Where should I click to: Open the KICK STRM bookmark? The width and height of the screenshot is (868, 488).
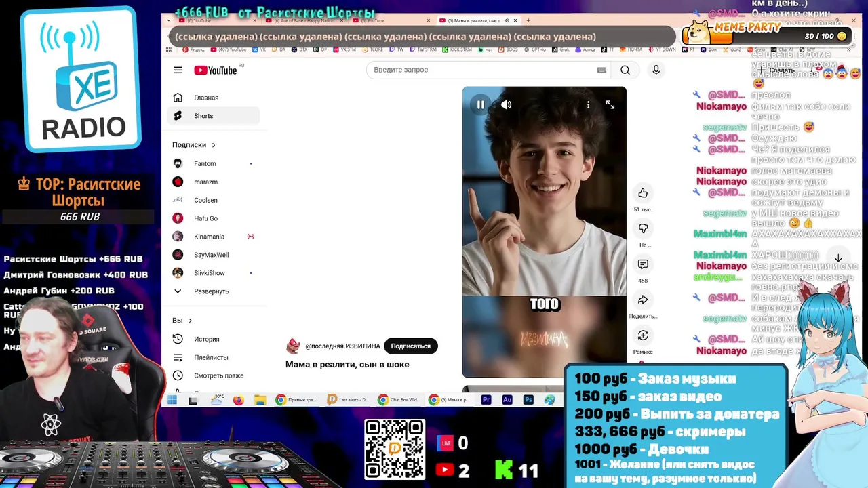tap(456, 49)
